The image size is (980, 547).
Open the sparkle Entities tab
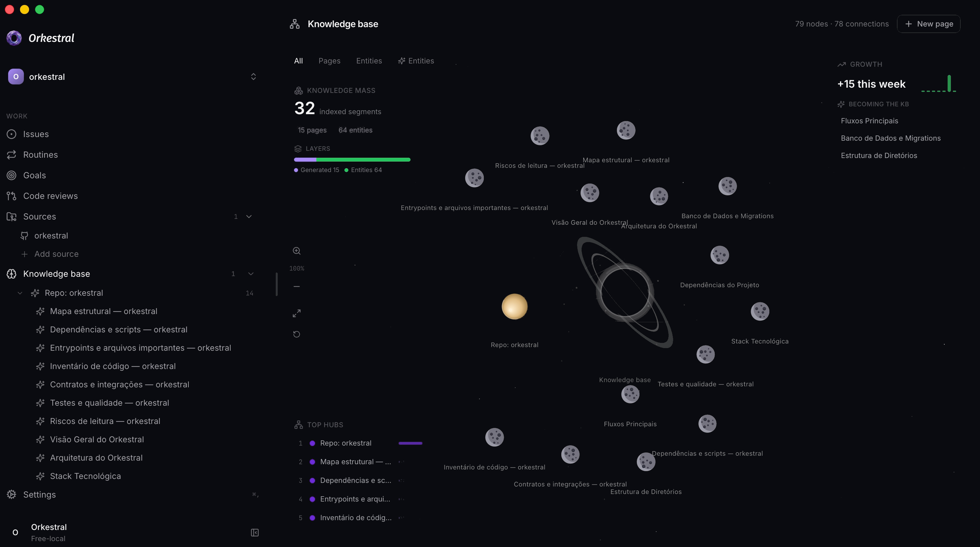coord(416,61)
